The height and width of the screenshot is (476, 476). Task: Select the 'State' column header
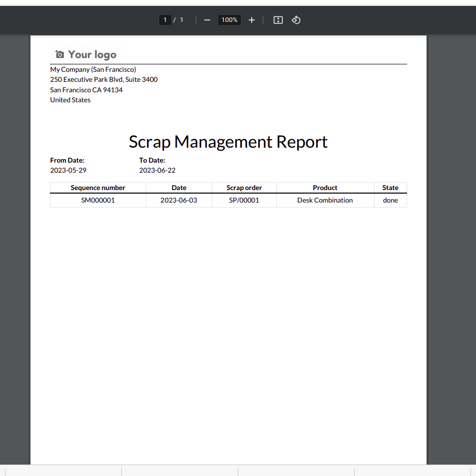tap(390, 188)
